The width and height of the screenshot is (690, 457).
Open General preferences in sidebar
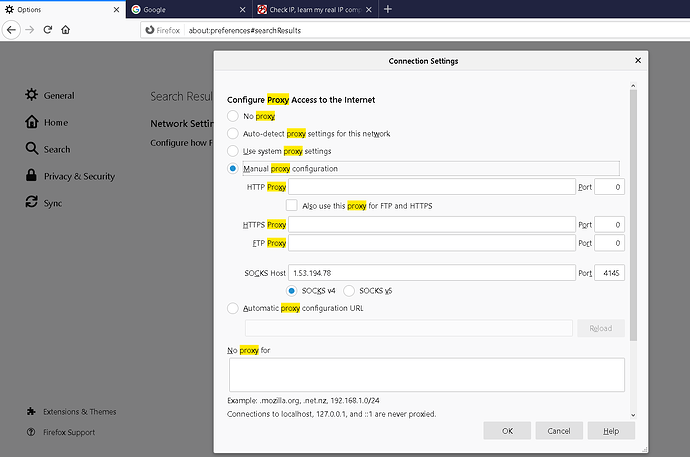click(58, 96)
